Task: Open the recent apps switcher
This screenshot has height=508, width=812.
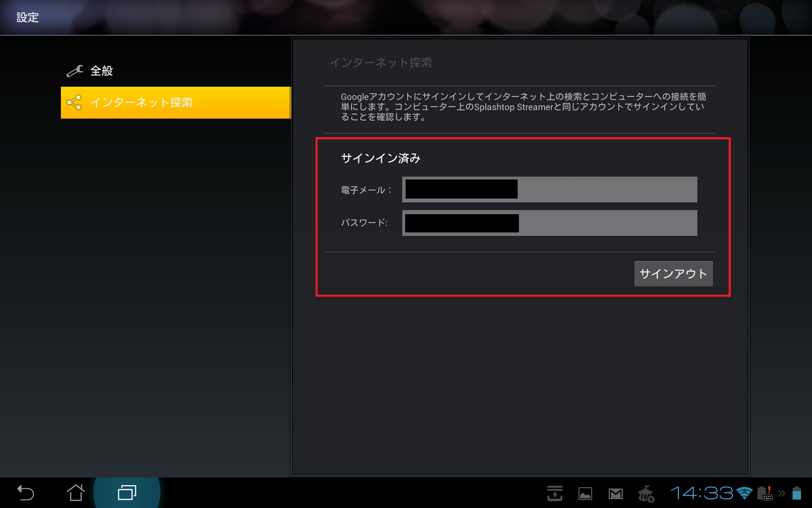Action: click(127, 493)
